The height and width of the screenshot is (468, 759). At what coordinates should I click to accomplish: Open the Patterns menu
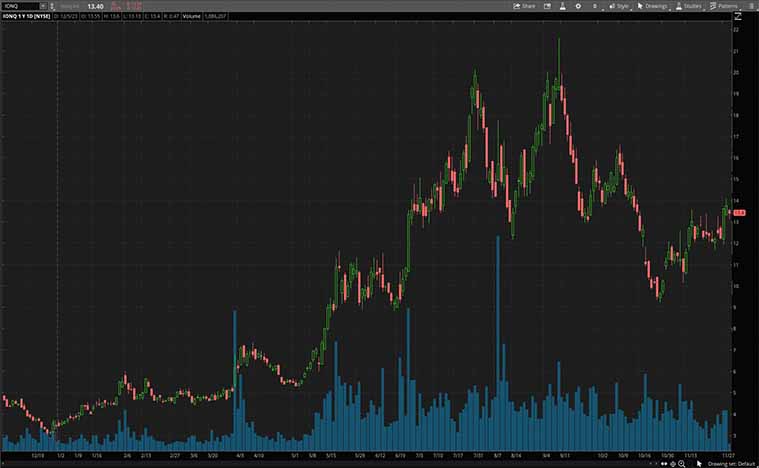point(724,6)
